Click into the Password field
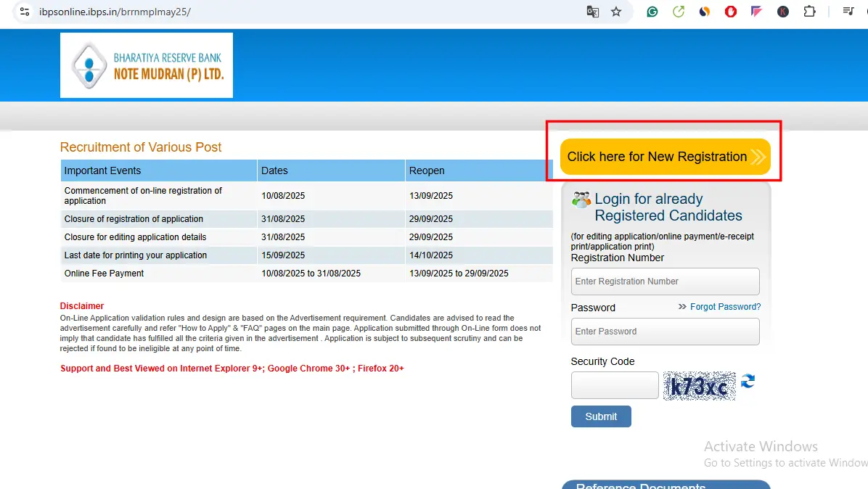The height and width of the screenshot is (489, 868). pos(665,332)
